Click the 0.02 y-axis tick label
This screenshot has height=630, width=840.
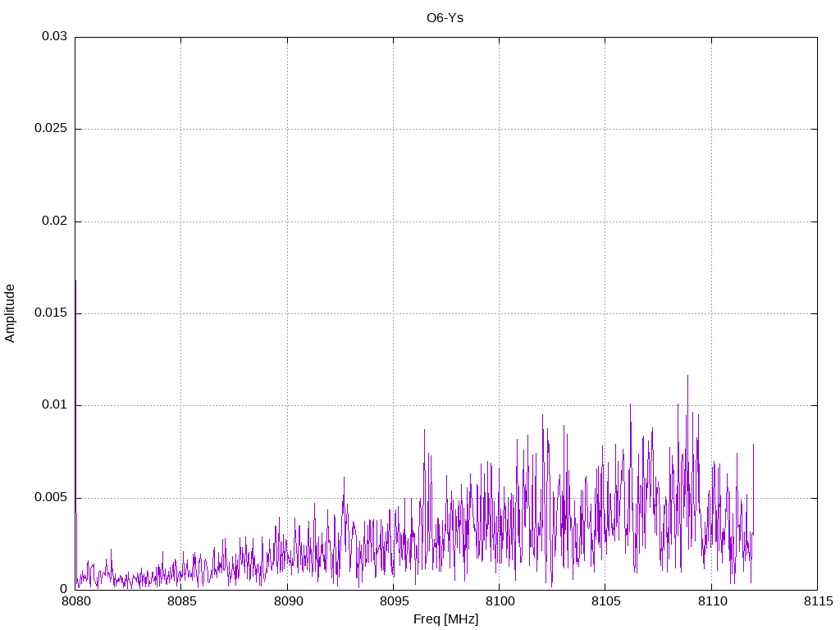point(54,221)
